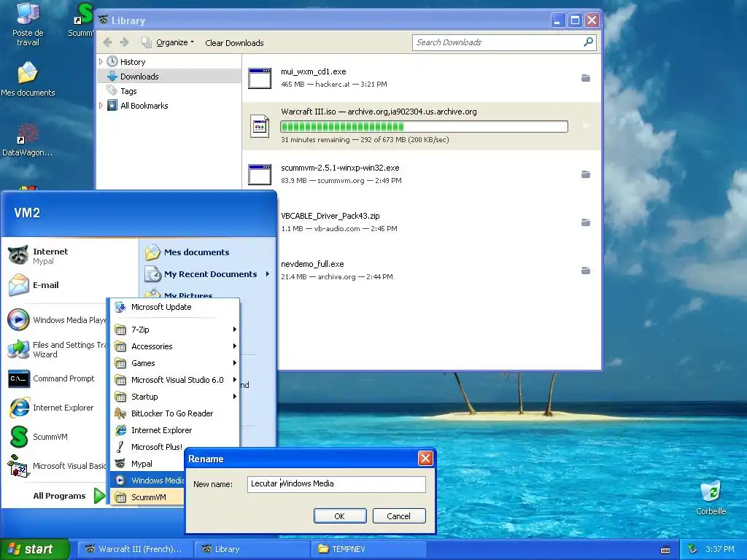Switch to Library taskbar button
Image resolution: width=747 pixels, height=560 pixels.
click(252, 549)
